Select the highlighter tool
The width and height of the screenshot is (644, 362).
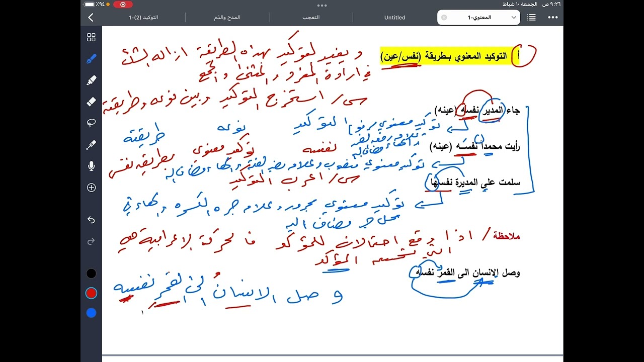[x=91, y=80]
